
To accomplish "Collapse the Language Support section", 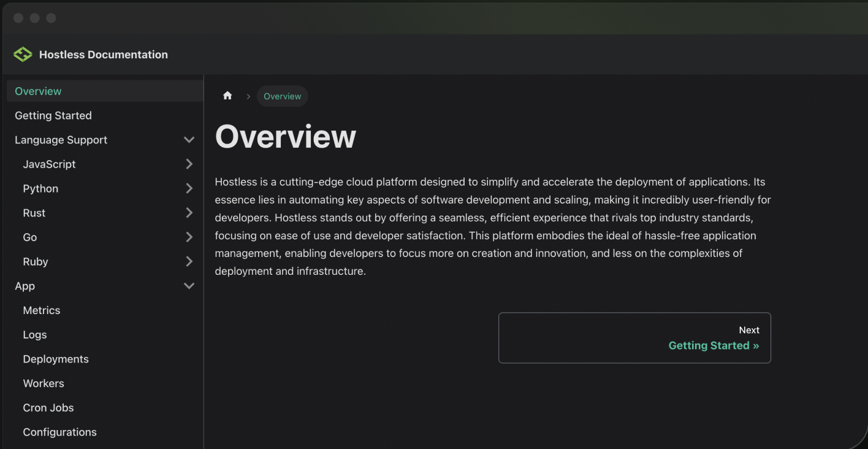I will point(189,139).
